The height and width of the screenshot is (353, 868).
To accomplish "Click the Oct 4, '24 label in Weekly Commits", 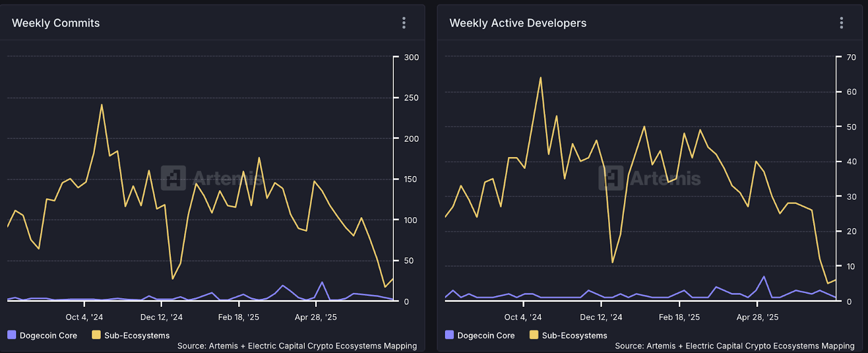I will pos(84,317).
